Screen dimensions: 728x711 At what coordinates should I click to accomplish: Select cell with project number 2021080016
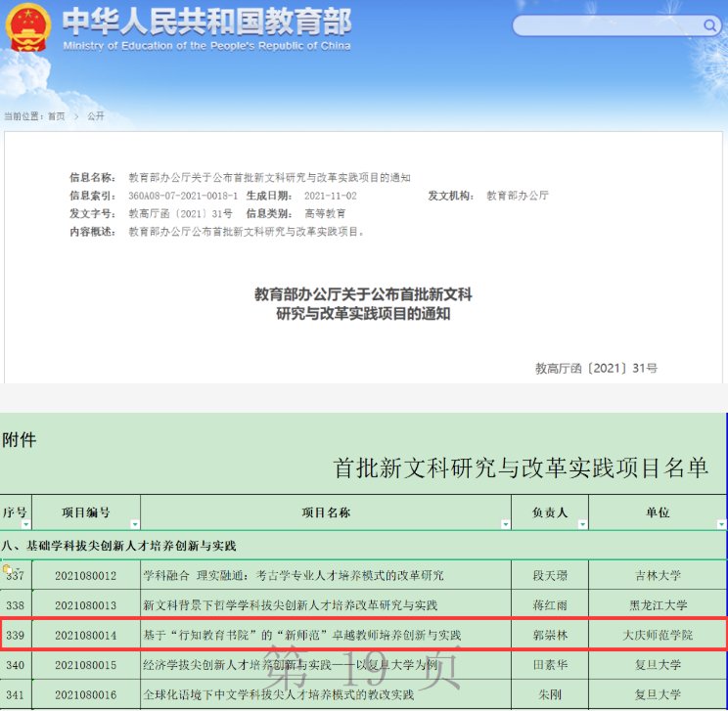tap(86, 694)
